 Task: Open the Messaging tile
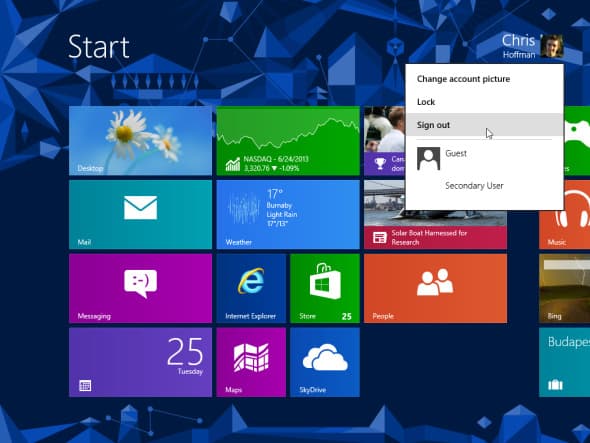pyautogui.click(x=140, y=288)
